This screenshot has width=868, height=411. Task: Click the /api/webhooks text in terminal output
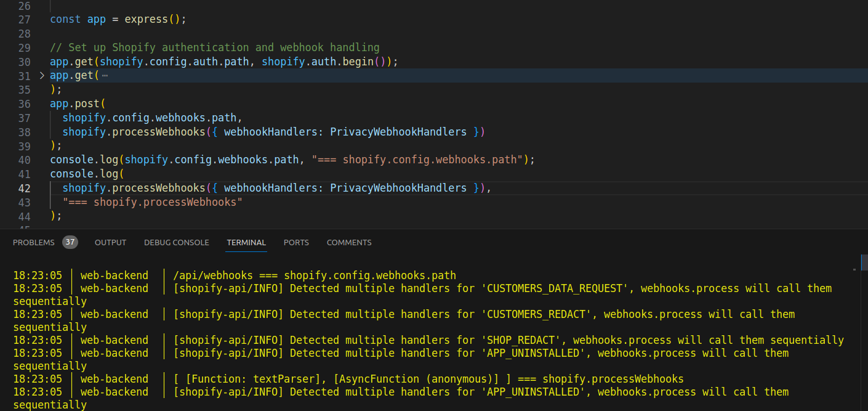tap(209, 275)
